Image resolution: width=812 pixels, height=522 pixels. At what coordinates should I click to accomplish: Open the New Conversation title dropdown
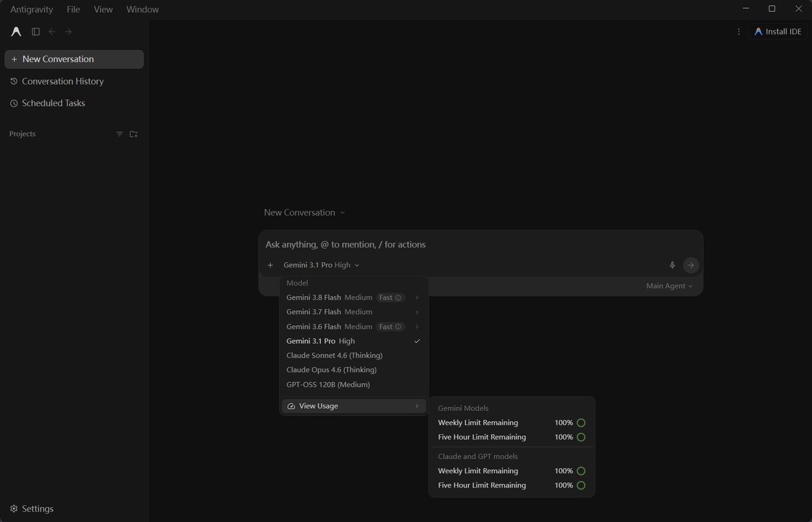(x=304, y=212)
